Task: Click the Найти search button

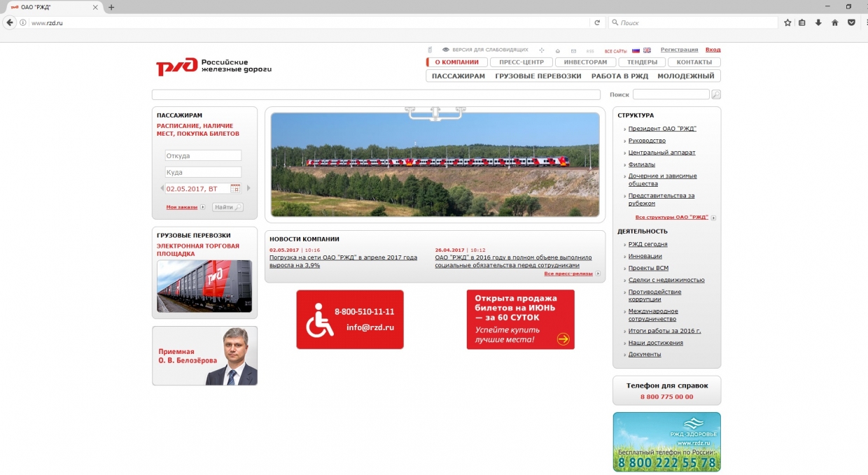Action: click(227, 207)
